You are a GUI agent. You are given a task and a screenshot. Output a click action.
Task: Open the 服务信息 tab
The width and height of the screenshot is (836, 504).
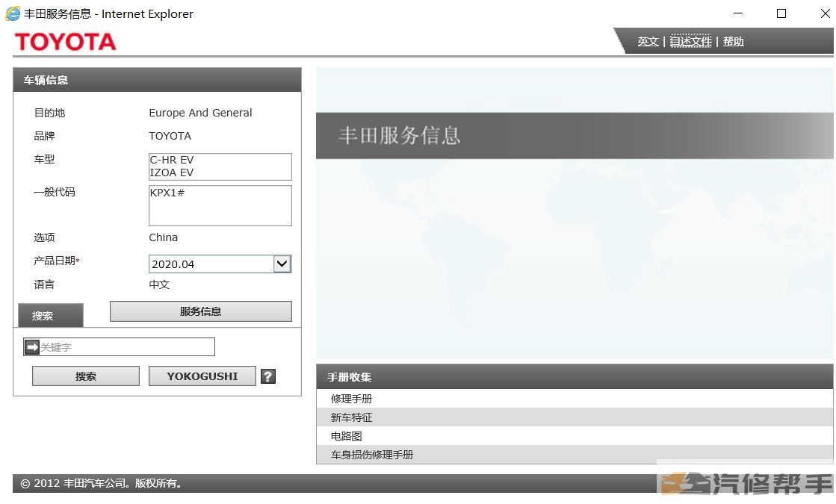(x=200, y=311)
